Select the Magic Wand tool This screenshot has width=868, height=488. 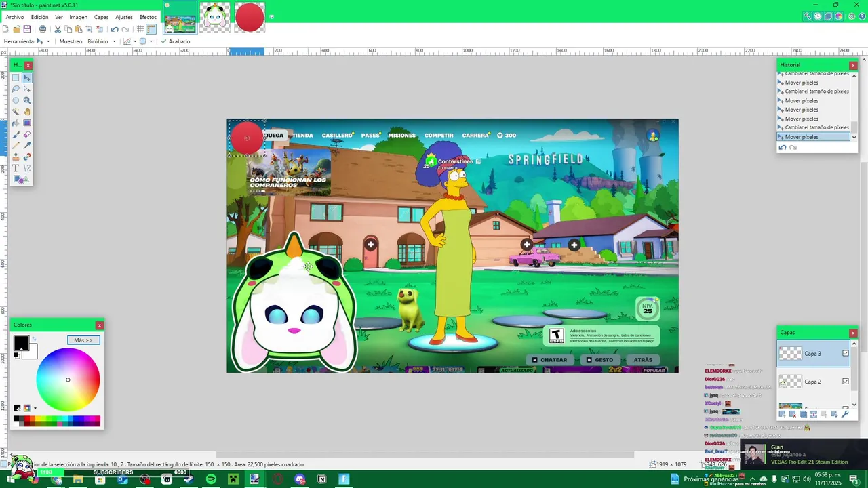click(16, 112)
